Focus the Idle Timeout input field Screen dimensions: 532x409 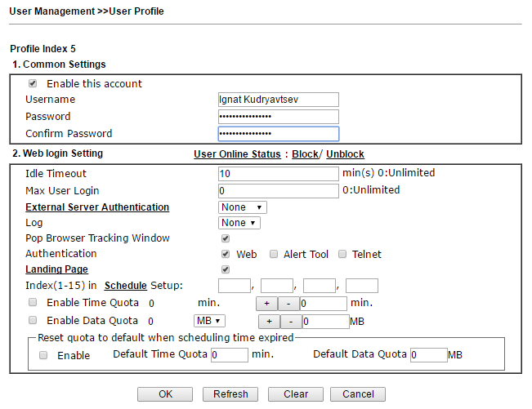click(278, 174)
